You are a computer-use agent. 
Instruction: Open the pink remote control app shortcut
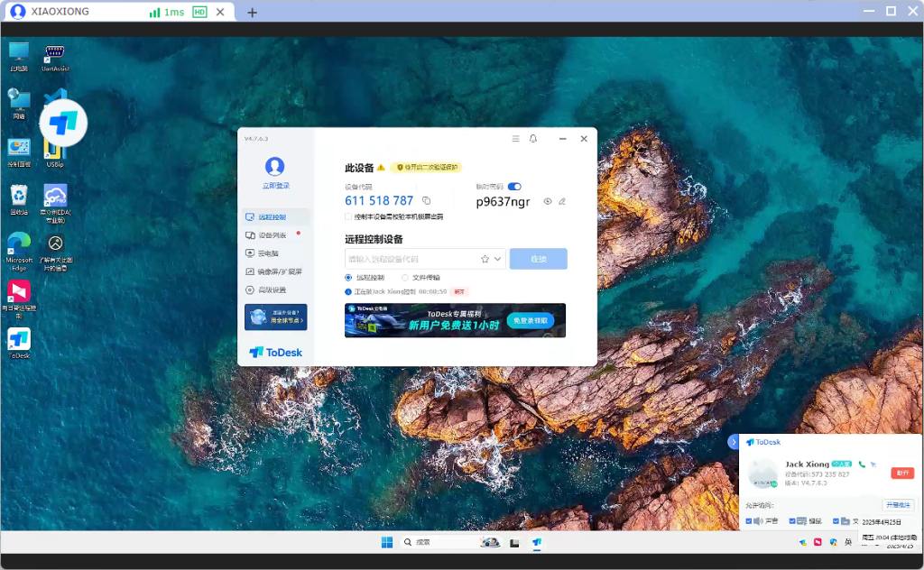[19, 299]
